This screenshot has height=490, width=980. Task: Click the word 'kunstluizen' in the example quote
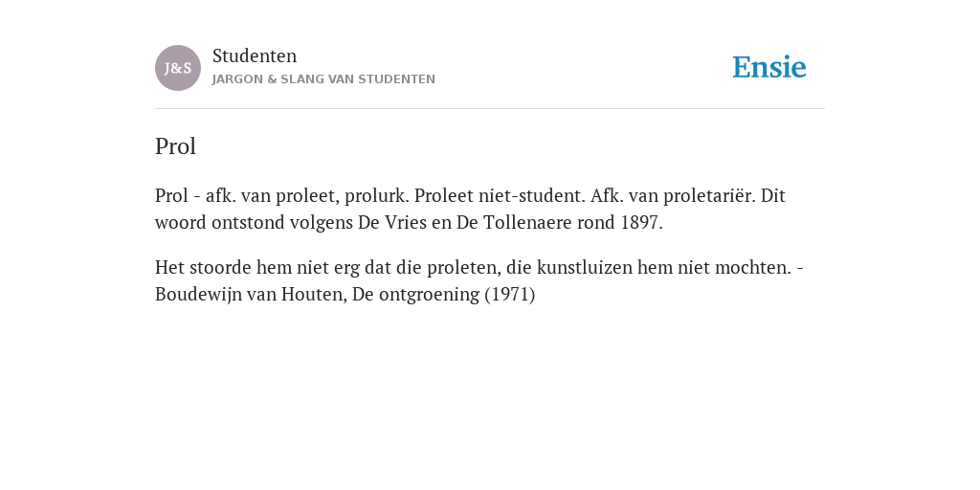point(585,268)
